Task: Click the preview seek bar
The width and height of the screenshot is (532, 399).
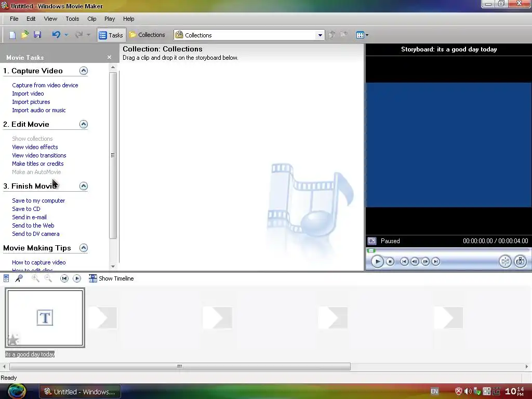Action: pyautogui.click(x=448, y=251)
